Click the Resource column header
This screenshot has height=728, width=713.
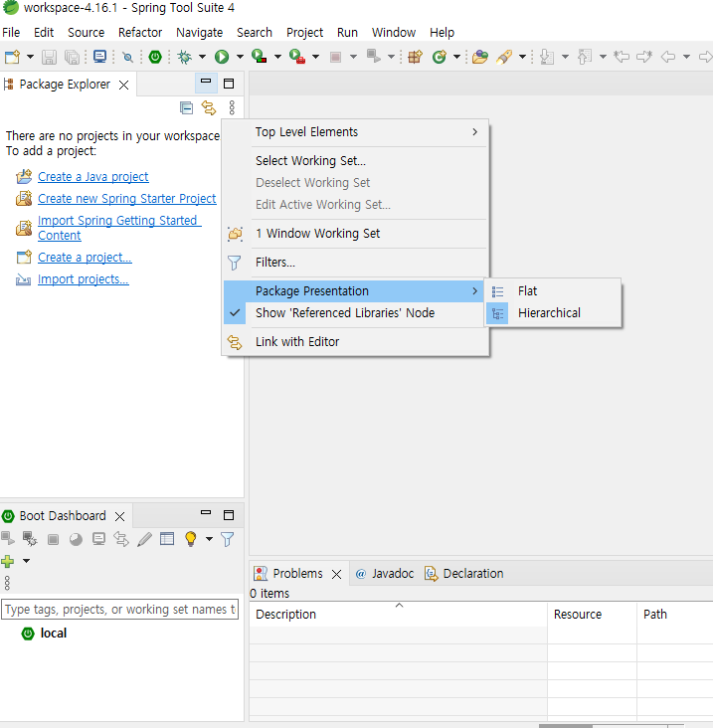coord(592,615)
